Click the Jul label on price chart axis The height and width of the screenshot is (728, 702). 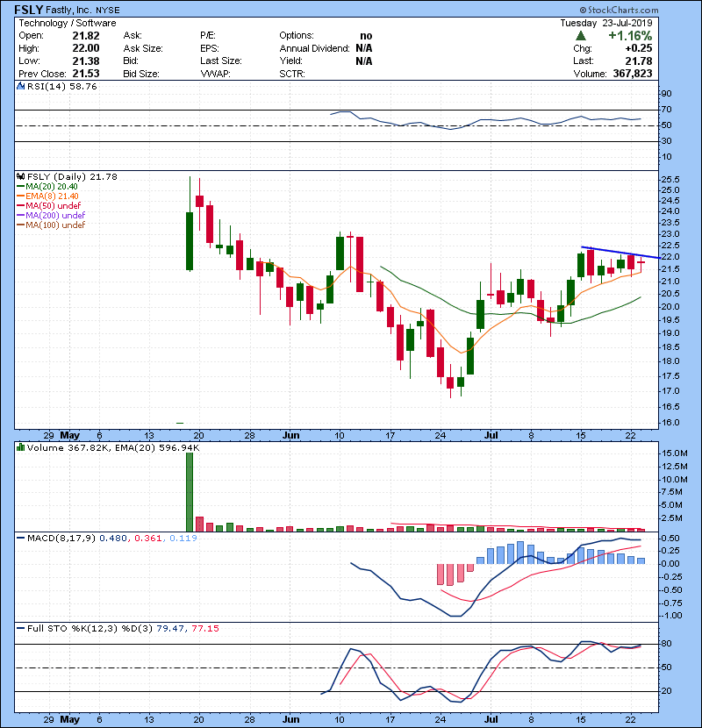pyautogui.click(x=491, y=435)
